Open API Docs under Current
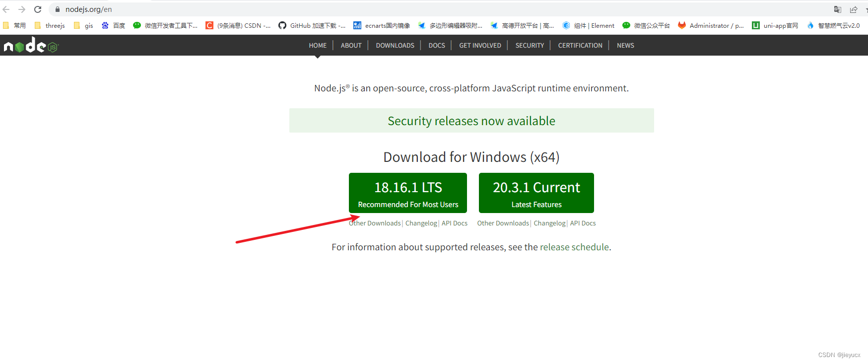 (583, 223)
